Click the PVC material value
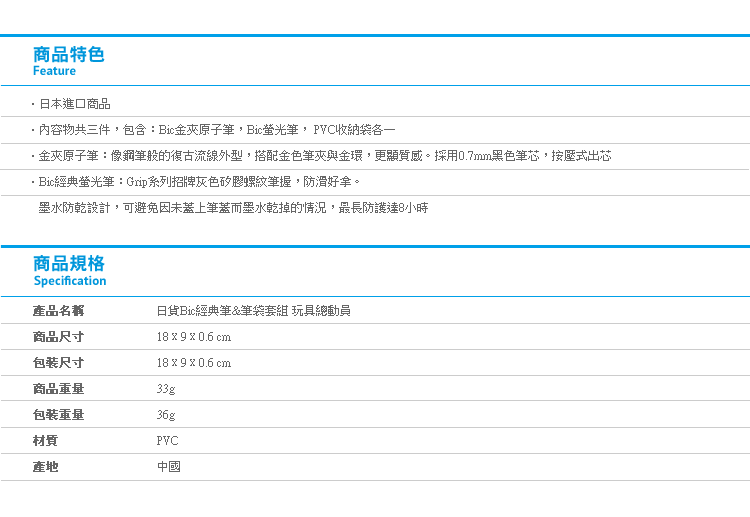This screenshot has height=517, width=750. [x=167, y=440]
